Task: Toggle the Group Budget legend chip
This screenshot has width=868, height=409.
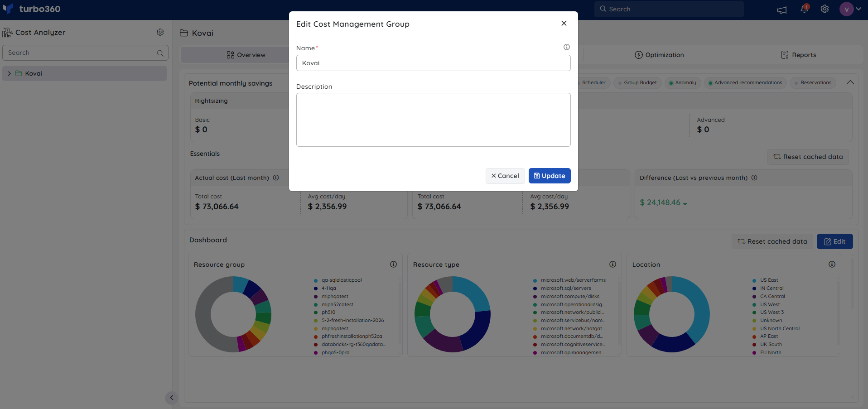Action: [637, 83]
